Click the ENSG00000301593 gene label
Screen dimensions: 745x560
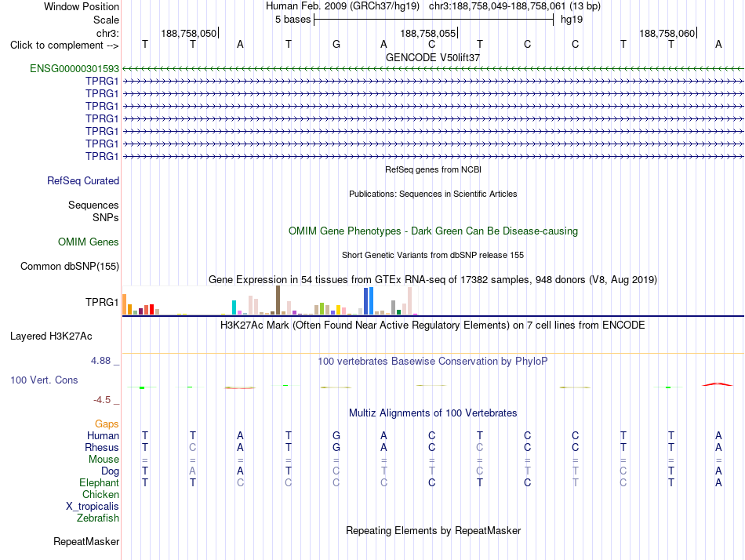click(x=74, y=68)
